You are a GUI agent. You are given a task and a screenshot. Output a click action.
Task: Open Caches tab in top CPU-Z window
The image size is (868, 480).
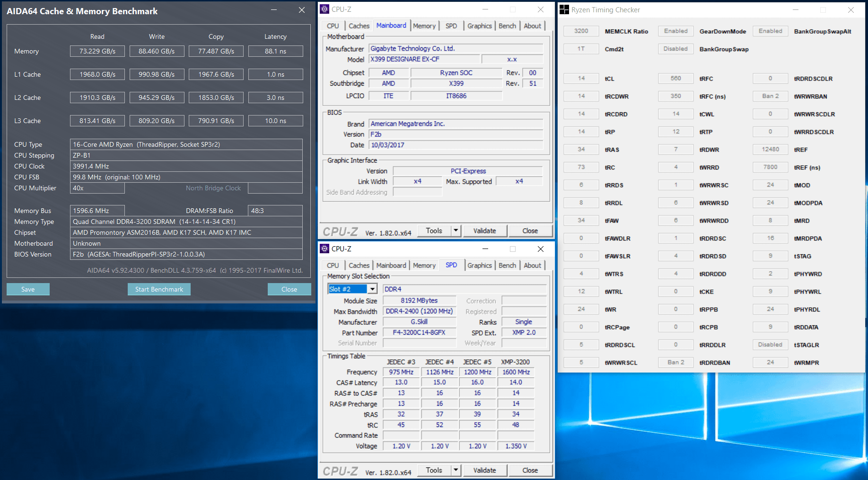359,26
